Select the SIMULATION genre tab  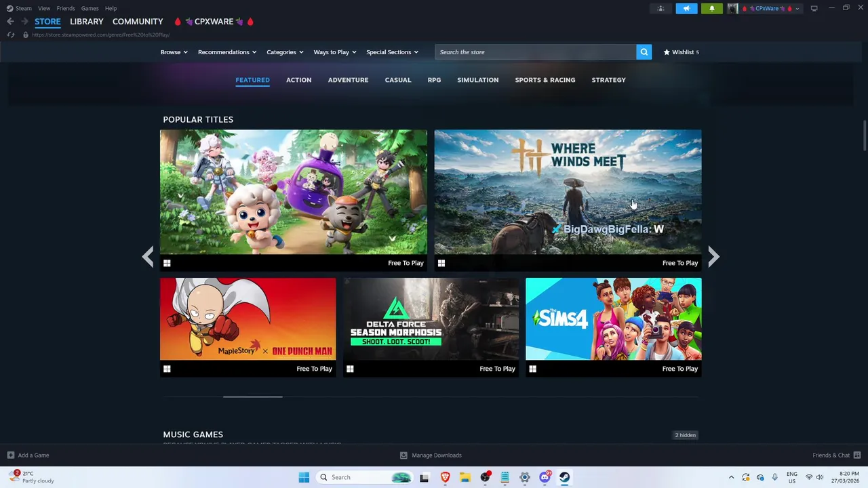pyautogui.click(x=477, y=80)
